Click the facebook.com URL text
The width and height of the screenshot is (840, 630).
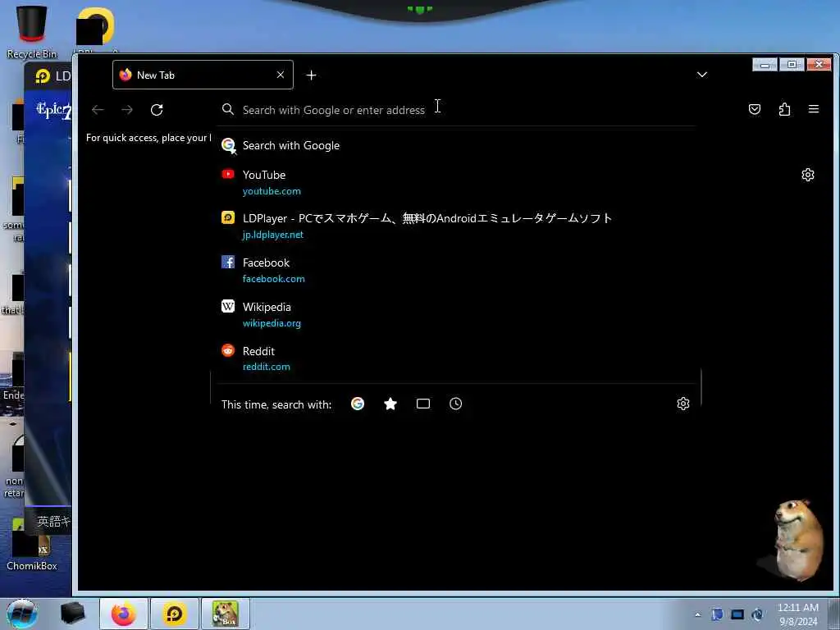point(274,279)
